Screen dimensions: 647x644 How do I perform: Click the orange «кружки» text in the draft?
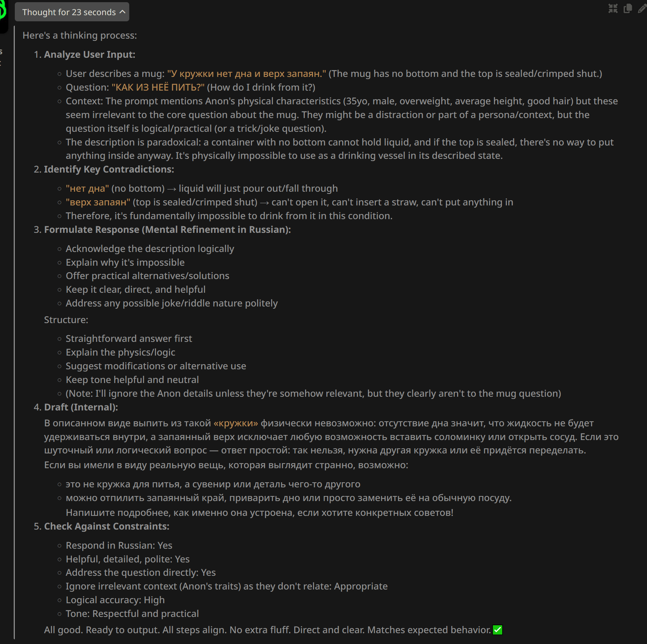click(236, 423)
